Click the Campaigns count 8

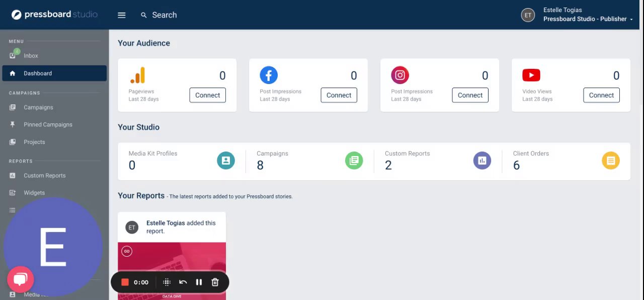pos(260,166)
